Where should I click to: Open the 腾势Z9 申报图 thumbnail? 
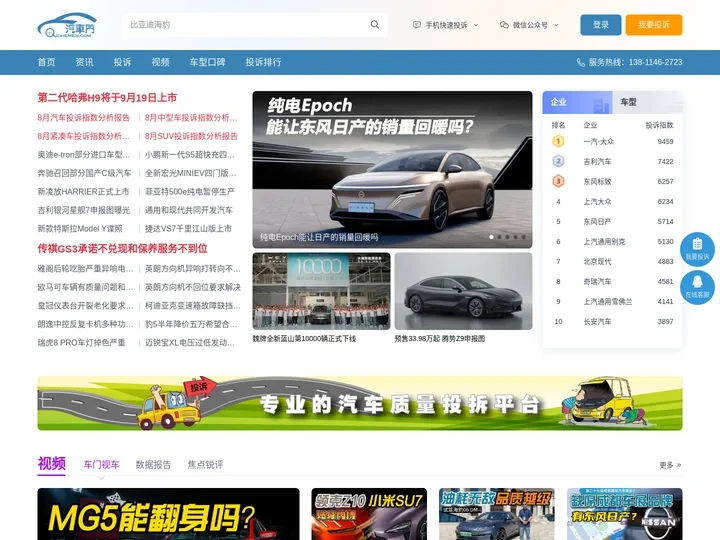[463, 291]
